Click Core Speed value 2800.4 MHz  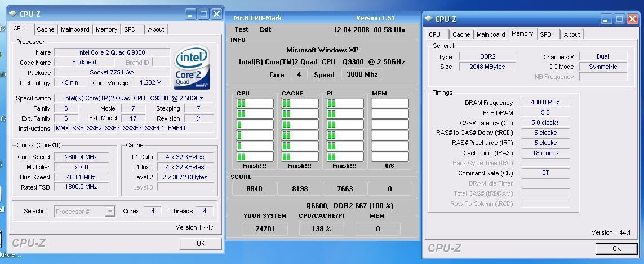click(x=81, y=157)
